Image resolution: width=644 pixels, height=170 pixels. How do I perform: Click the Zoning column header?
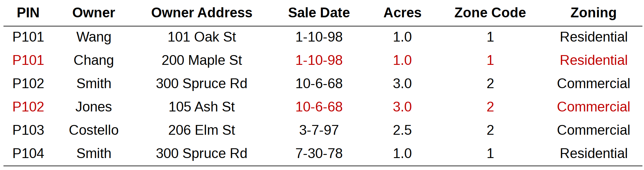[x=593, y=13]
